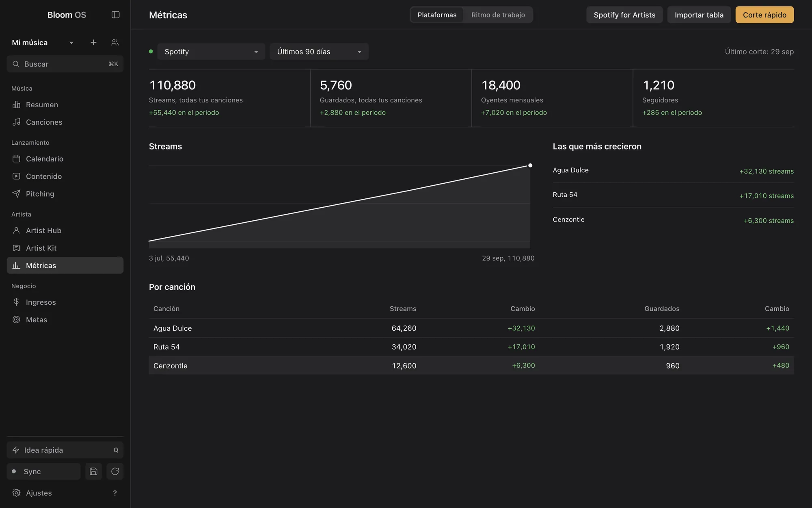Open Artist Hub via the person icon
Image resolution: width=812 pixels, height=508 pixels.
pos(16,230)
